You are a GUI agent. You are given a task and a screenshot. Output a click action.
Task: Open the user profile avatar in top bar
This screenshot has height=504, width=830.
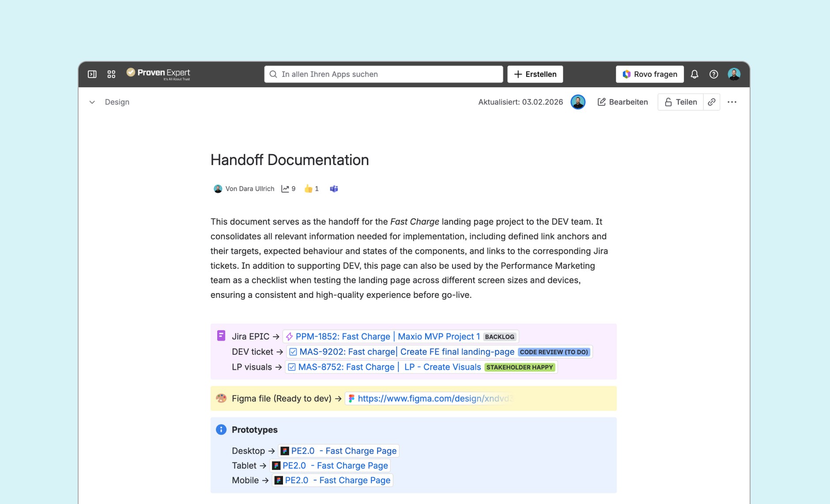click(x=734, y=74)
